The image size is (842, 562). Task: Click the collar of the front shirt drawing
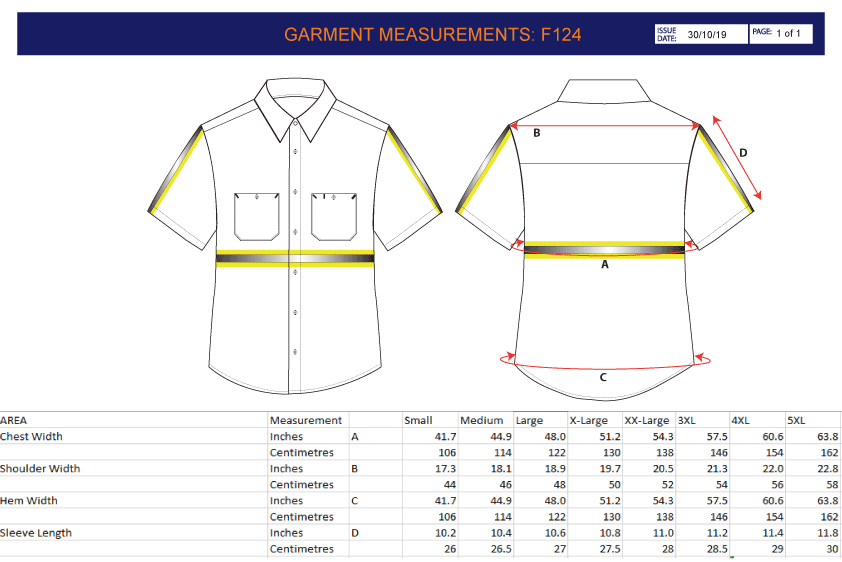295,110
